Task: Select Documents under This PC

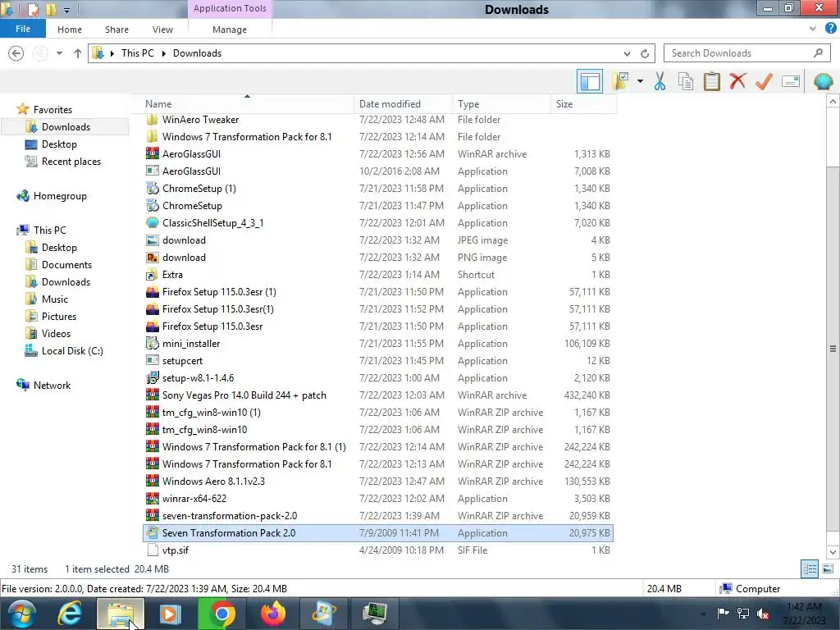Action: pyautogui.click(x=66, y=265)
